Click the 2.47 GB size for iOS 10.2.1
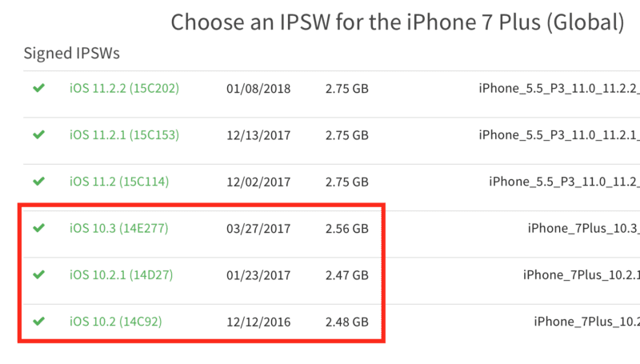The image size is (640, 364). (347, 275)
